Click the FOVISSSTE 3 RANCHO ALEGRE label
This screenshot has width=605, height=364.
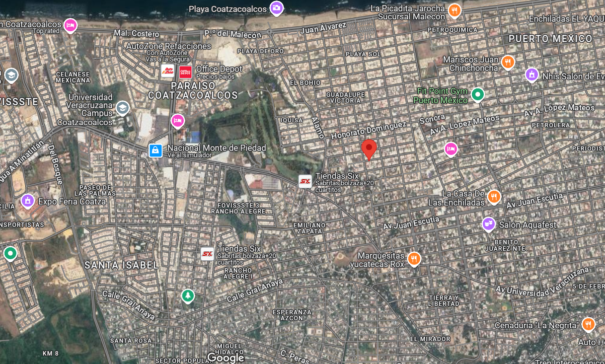[239, 208]
